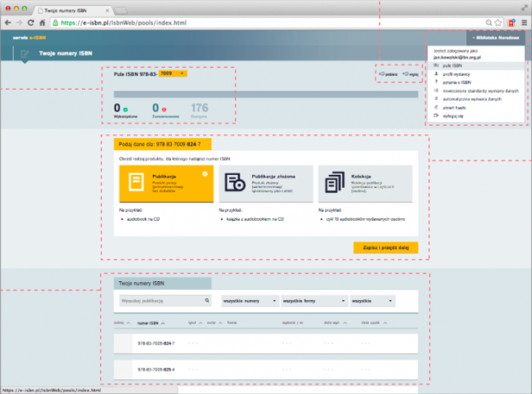Viewport: 532px width, 394px height.
Task: Open the row for ISBN 978-83-7009-825-4
Action: [x=266, y=369]
